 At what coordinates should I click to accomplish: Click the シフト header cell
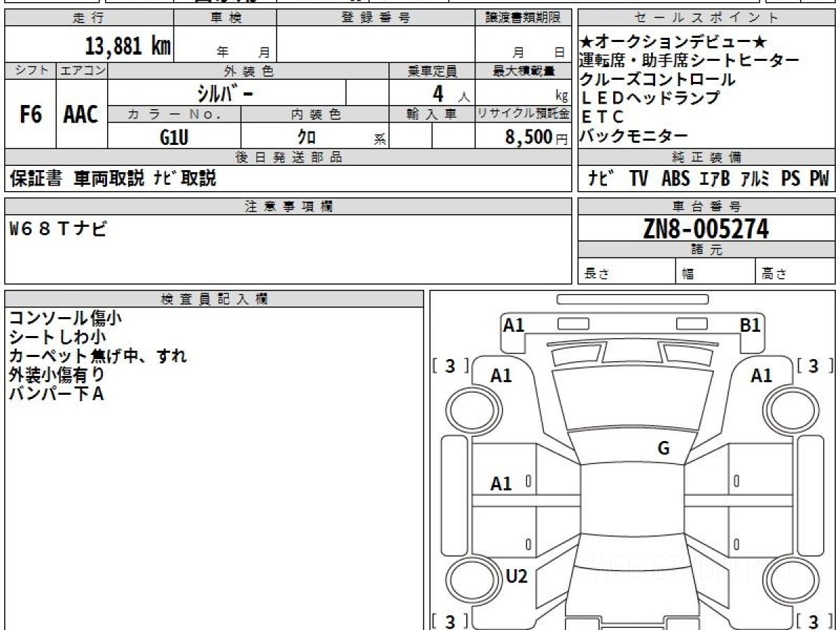[x=30, y=71]
